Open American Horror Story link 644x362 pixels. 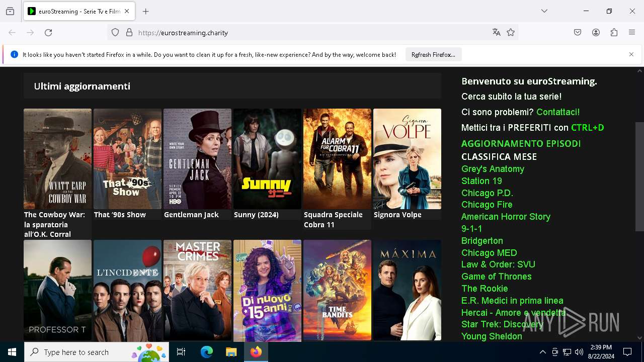pyautogui.click(x=506, y=217)
